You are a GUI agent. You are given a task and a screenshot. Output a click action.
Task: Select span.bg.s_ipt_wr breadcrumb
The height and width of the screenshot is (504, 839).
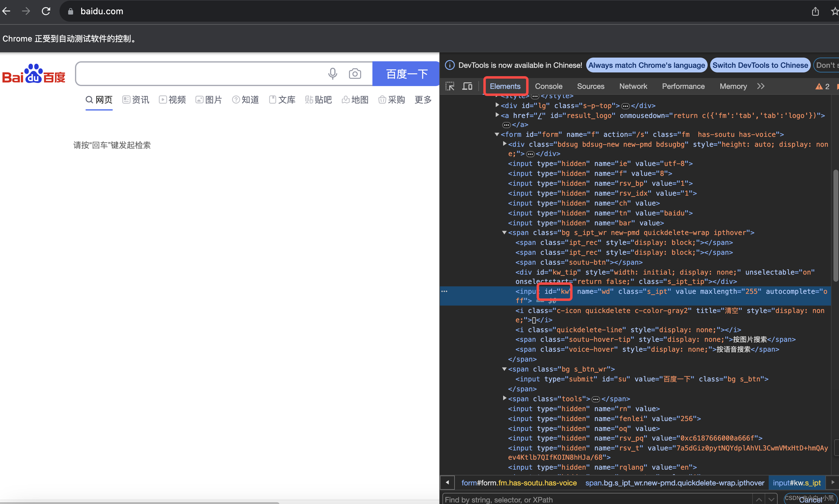pos(674,483)
